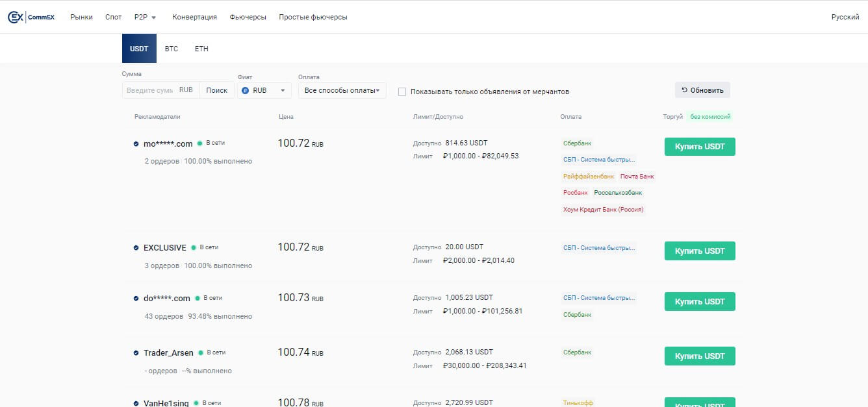Buy USDT from the EXCLUSIVE advertiser
The width and height of the screenshot is (868, 407).
tap(699, 251)
